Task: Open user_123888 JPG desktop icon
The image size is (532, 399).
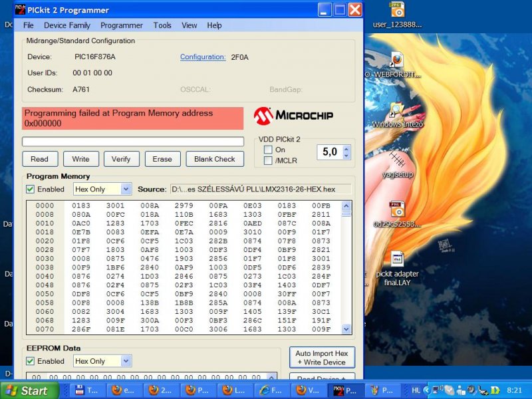Action: (x=397, y=15)
